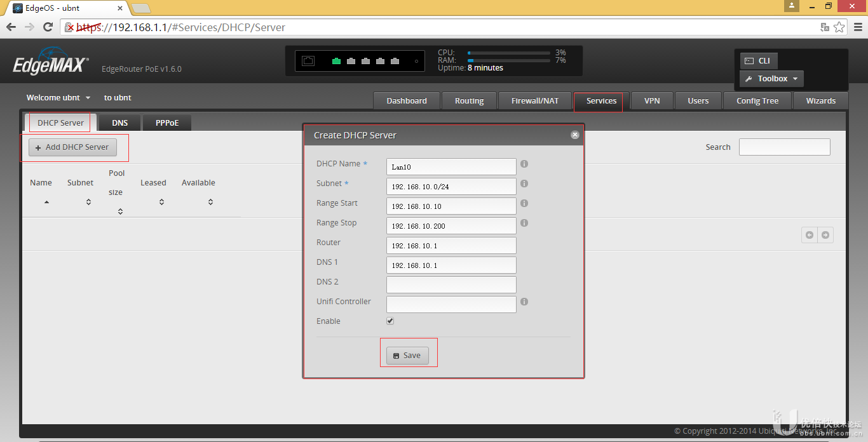Reload the page with browser refresh icon
This screenshot has width=868, height=442.
[x=48, y=27]
